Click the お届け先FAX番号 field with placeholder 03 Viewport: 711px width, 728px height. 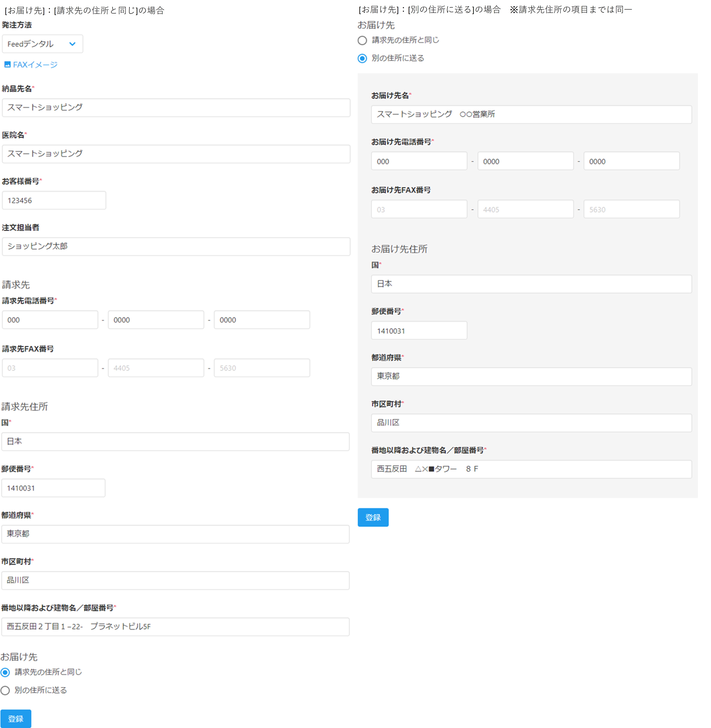419,209
